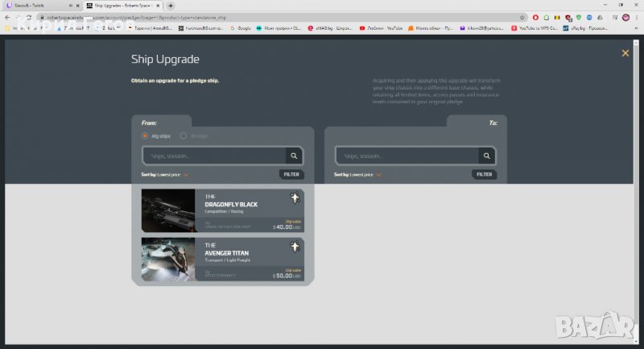Viewport: 644px width, 349px height.
Task: Switch to the Twitch browser tab
Action: click(x=36, y=5)
